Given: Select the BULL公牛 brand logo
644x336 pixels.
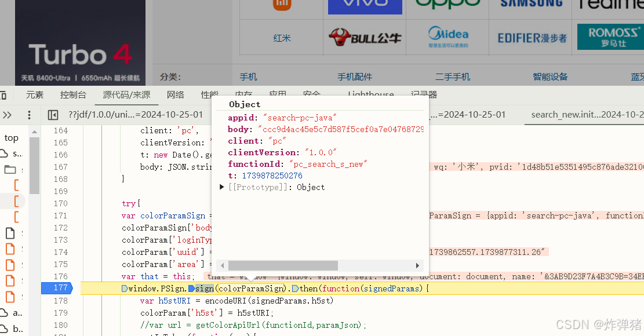Looking at the screenshot, I should 365,37.
